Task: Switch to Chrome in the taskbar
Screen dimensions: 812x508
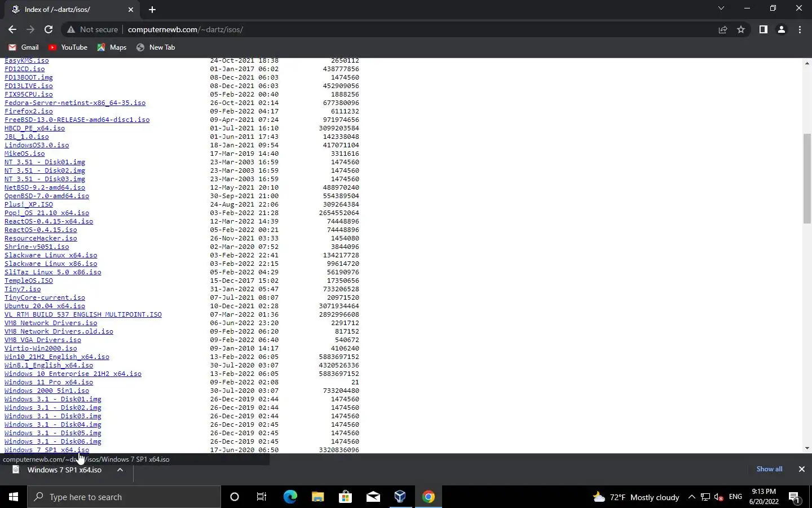Action: pos(429,497)
